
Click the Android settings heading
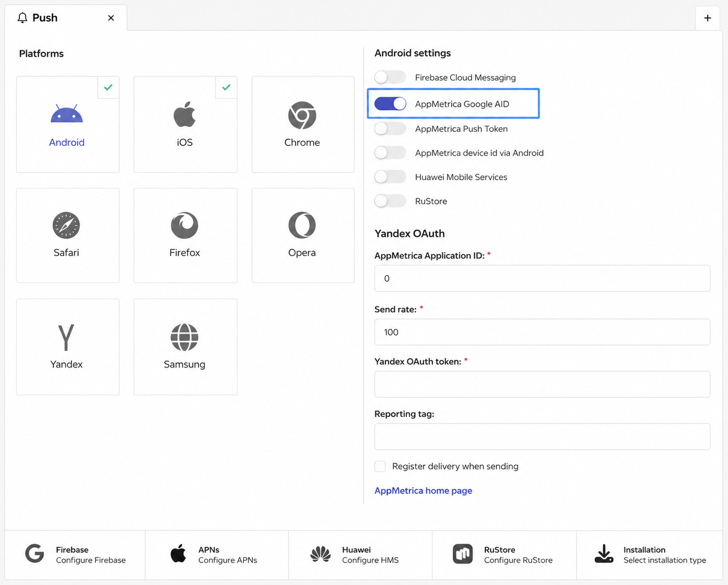413,53
